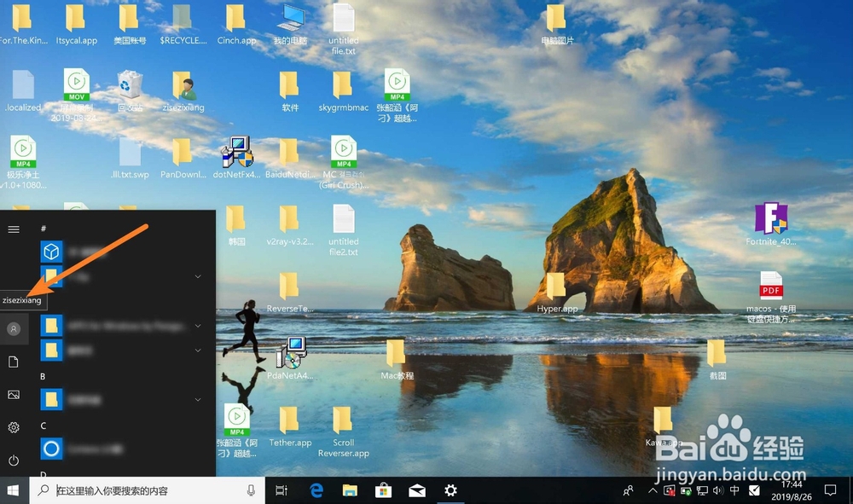
Task: Expand hidden icons in the system tray
Action: click(653, 490)
